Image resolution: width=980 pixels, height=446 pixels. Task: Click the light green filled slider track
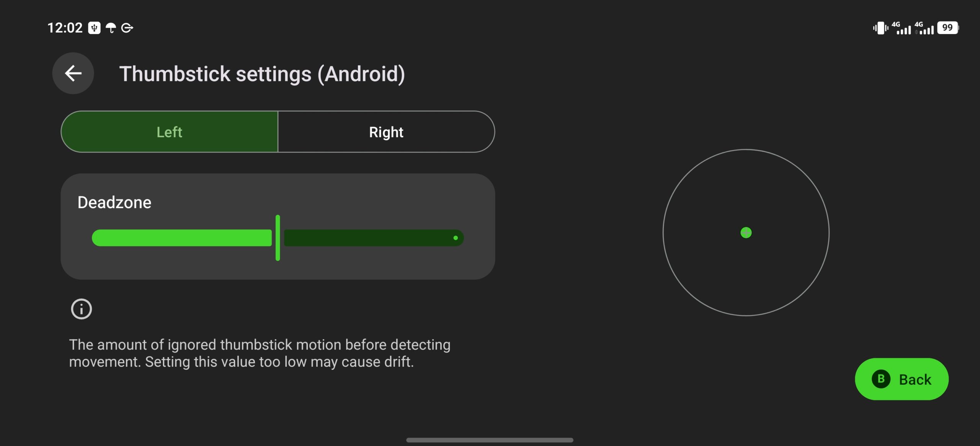click(x=182, y=238)
